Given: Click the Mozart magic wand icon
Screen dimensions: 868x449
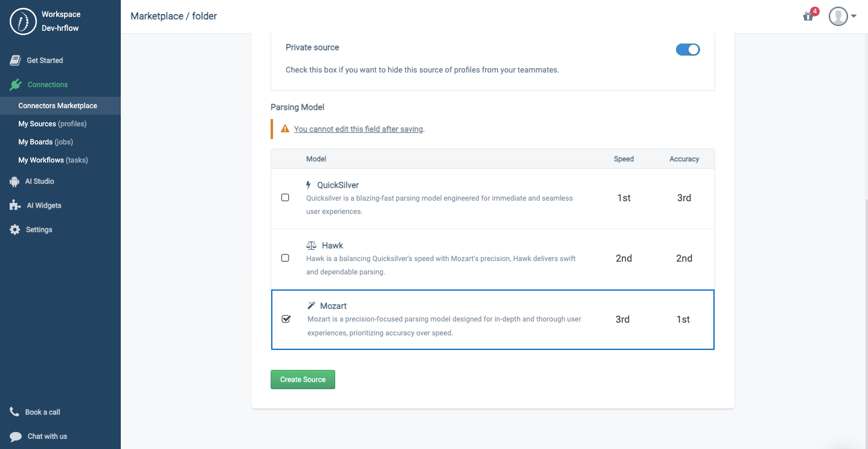Looking at the screenshot, I should [x=312, y=305].
